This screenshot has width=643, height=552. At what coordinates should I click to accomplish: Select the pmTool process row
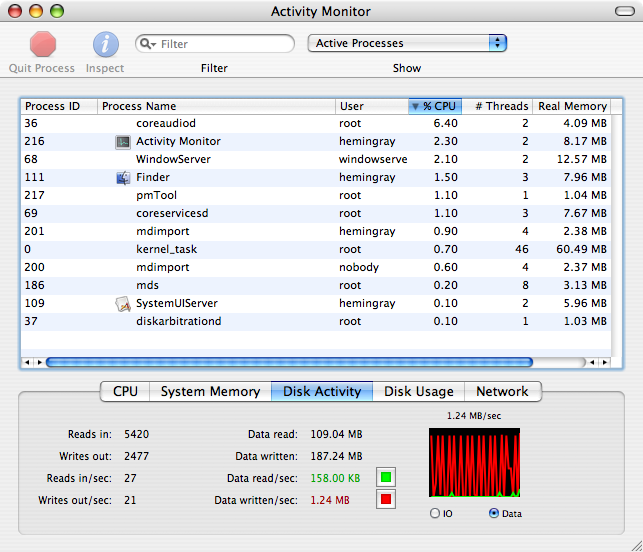[316, 196]
